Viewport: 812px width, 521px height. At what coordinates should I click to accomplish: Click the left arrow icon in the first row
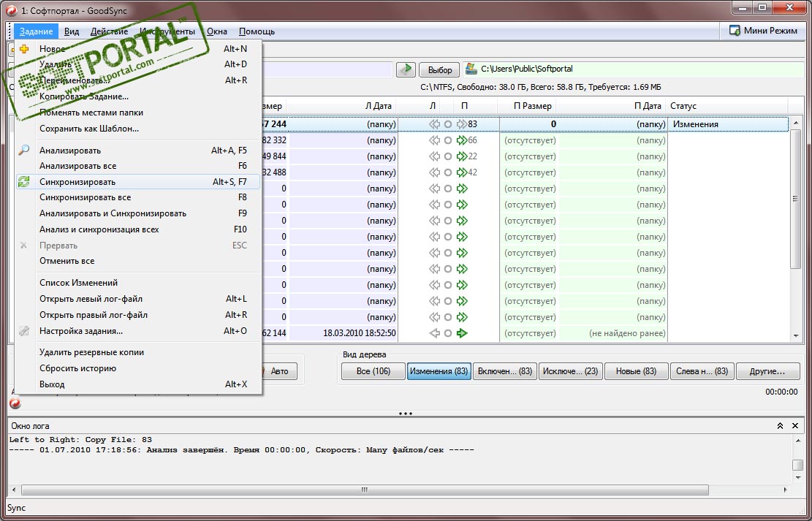pos(436,124)
